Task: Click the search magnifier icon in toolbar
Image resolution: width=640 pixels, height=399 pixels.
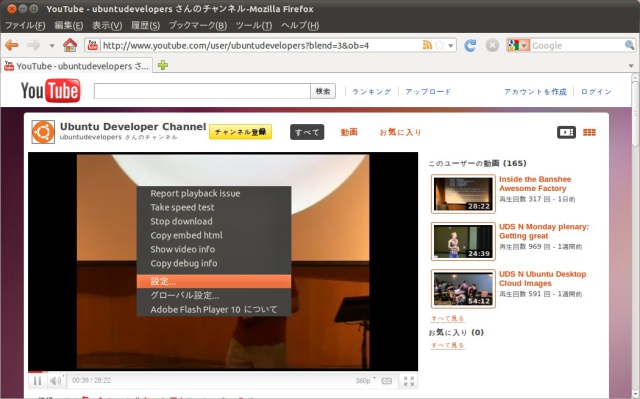Action: [629, 45]
